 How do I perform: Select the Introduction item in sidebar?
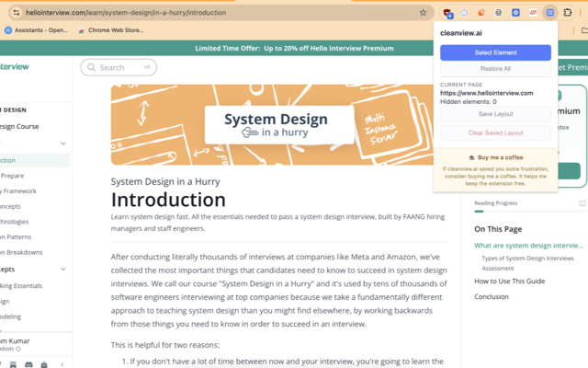35,160
